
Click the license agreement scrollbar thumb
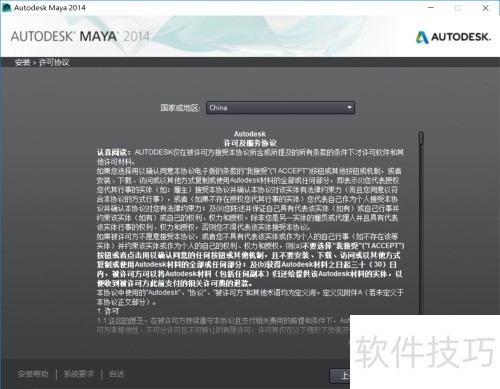[421, 138]
